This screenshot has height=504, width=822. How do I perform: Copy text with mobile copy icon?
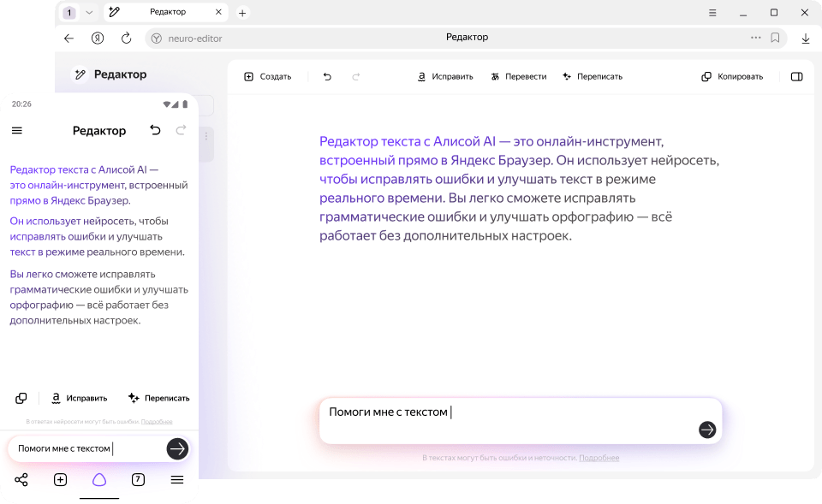point(21,398)
